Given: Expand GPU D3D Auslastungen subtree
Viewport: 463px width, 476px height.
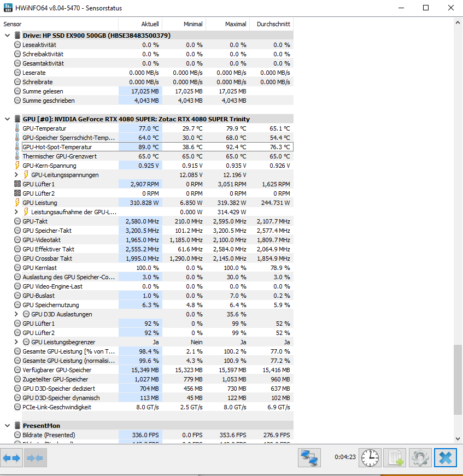Looking at the screenshot, I should [x=16, y=314].
